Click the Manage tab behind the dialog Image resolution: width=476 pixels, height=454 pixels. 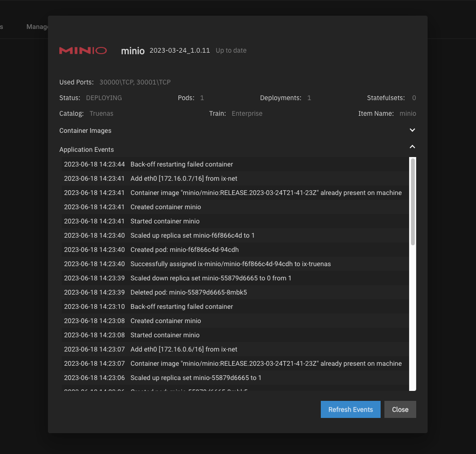pyautogui.click(x=37, y=27)
